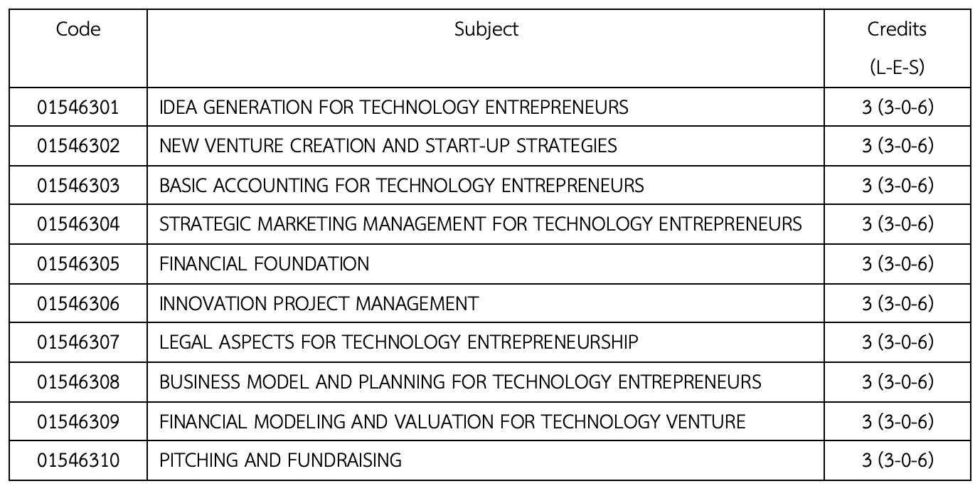980x491 pixels.
Task: Select Innovation Project Management subject
Action: (319, 304)
